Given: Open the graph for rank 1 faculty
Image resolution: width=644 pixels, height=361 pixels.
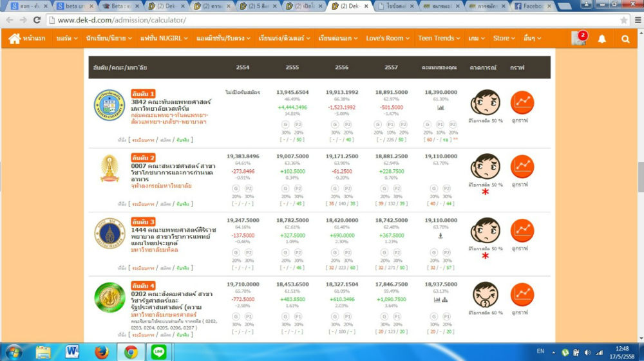Looking at the screenshot, I should click(522, 102).
